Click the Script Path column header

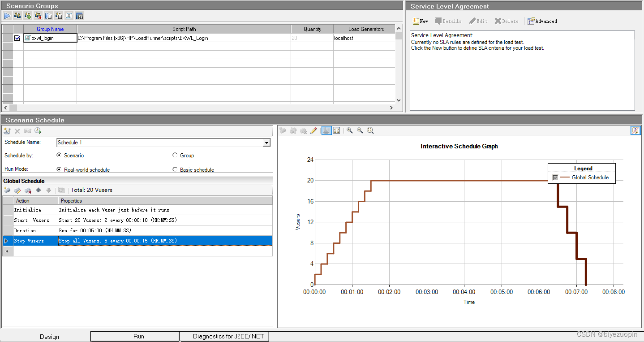click(x=184, y=29)
